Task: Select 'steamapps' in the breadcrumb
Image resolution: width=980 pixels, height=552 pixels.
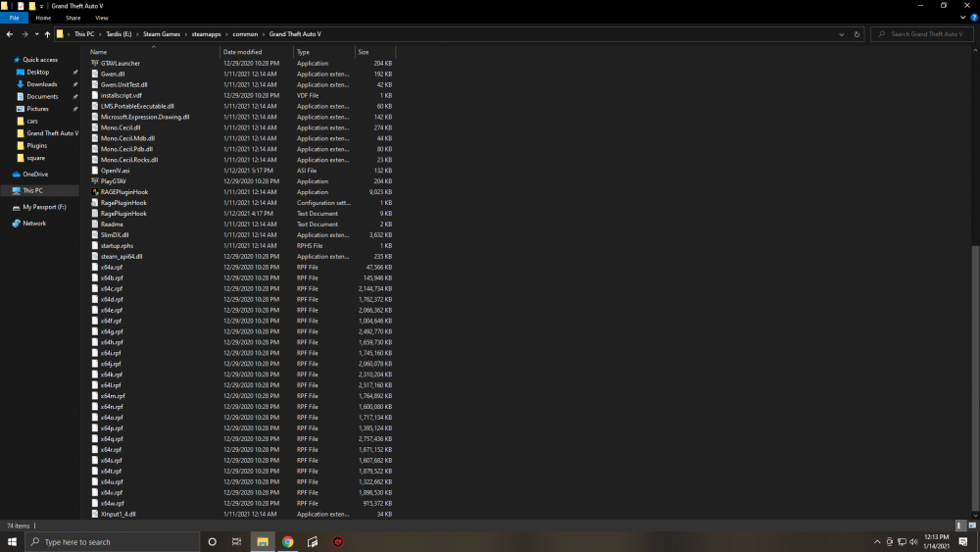Action: tap(206, 34)
